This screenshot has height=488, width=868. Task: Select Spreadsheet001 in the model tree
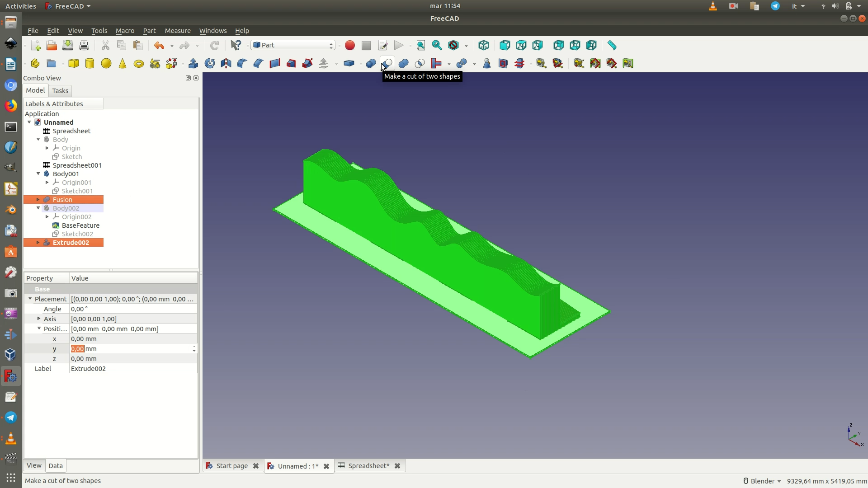click(77, 165)
